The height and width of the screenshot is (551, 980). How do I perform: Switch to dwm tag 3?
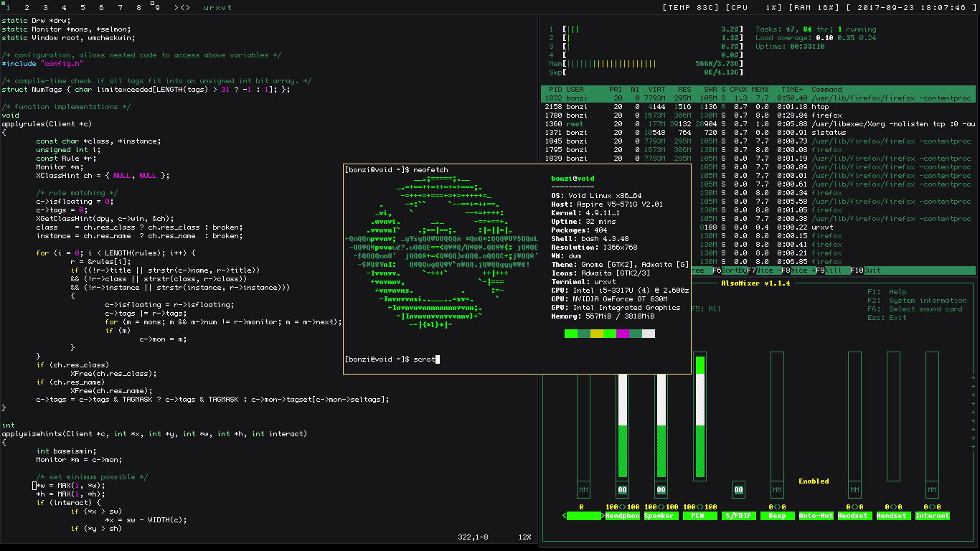[x=45, y=7]
